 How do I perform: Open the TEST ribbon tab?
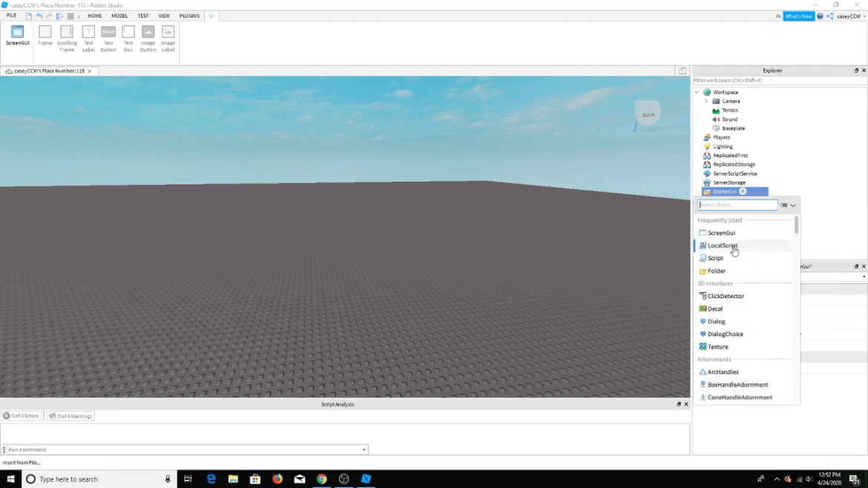coord(143,15)
